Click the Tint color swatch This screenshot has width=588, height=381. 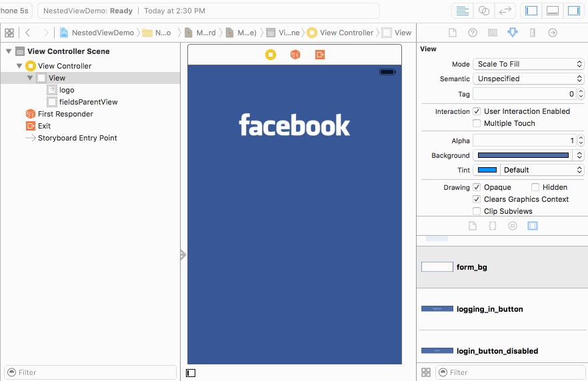click(487, 170)
